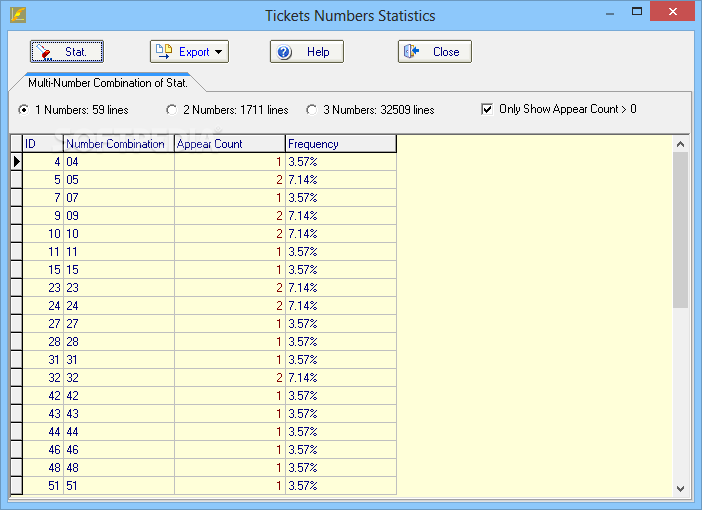
Task: Select row with number combination 28
Action: (209, 342)
